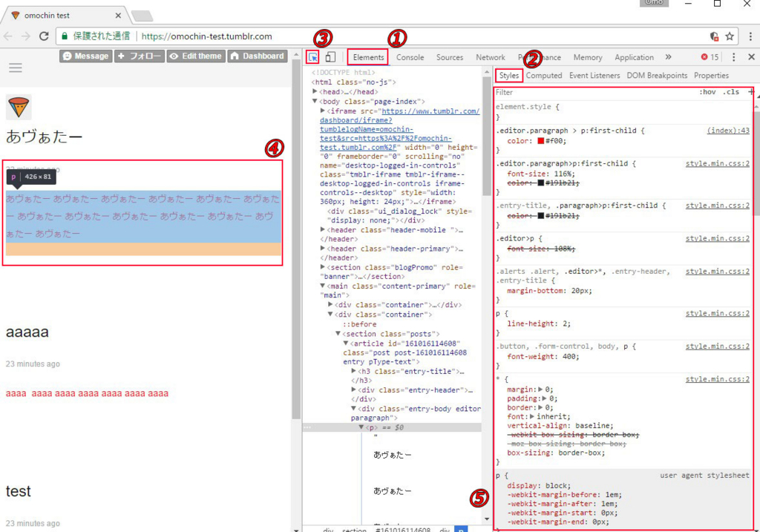Viewport: 760px width, 532px height.
Task: Open the hamburger menu on the blog
Action: pyautogui.click(x=16, y=68)
